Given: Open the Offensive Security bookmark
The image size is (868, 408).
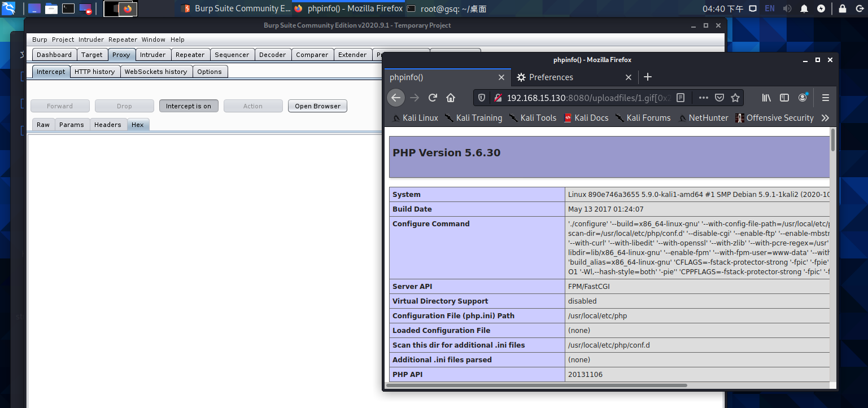Looking at the screenshot, I should [774, 118].
